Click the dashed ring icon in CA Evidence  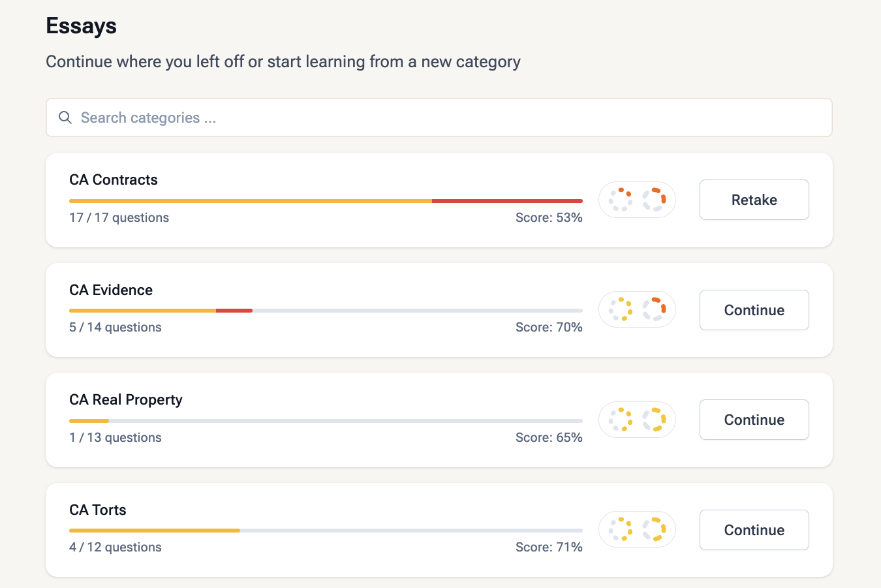click(x=654, y=309)
